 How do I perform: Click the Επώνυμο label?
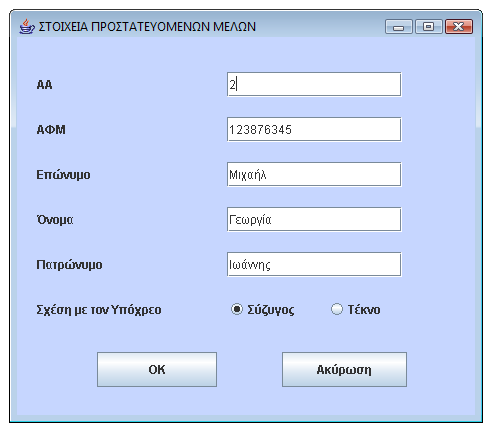click(63, 175)
